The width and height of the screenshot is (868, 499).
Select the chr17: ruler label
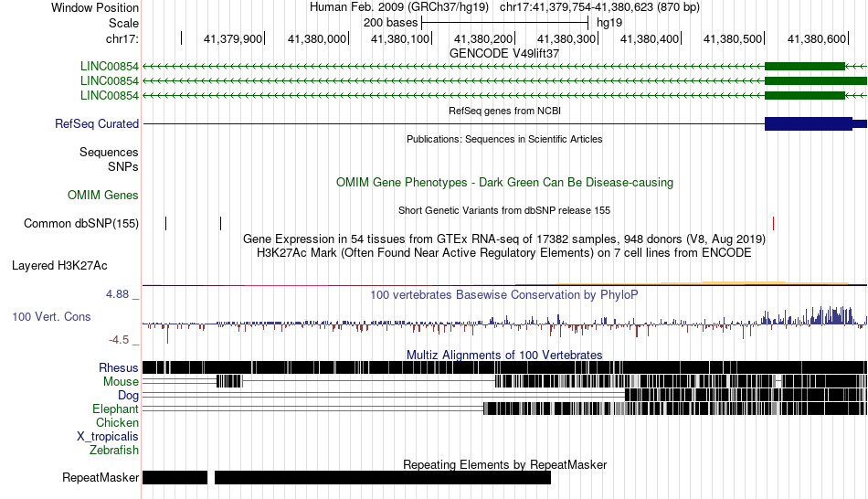tap(122, 38)
